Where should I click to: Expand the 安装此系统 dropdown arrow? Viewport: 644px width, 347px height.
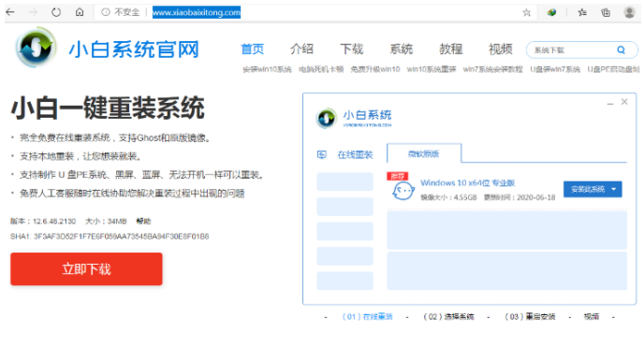click(614, 189)
